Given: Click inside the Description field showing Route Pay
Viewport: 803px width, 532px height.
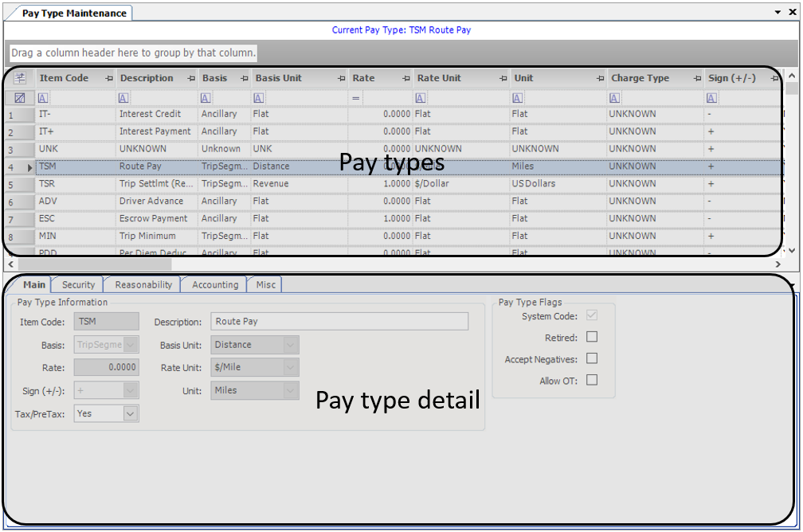Looking at the screenshot, I should [x=339, y=321].
